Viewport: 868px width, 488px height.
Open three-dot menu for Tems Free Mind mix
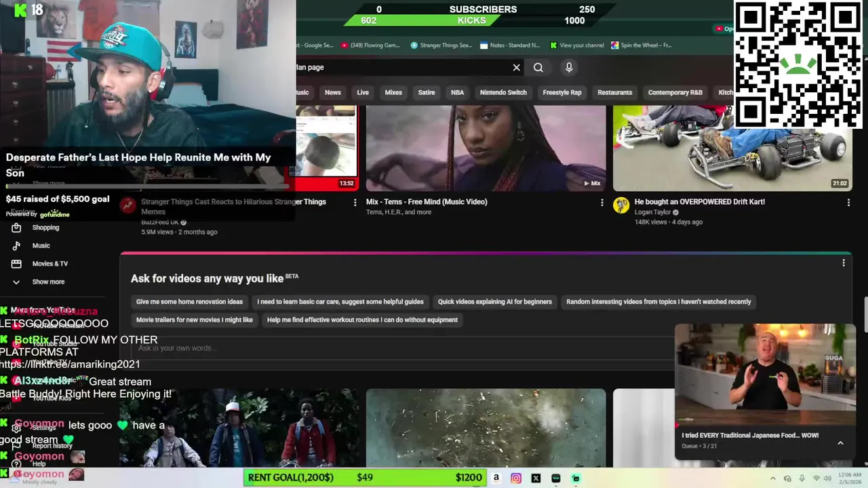pyautogui.click(x=601, y=202)
